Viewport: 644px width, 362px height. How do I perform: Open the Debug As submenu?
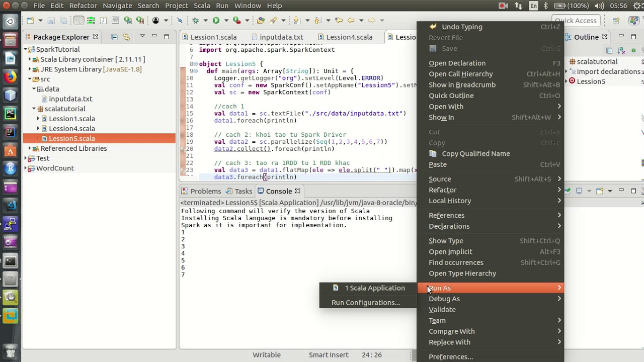click(x=491, y=299)
